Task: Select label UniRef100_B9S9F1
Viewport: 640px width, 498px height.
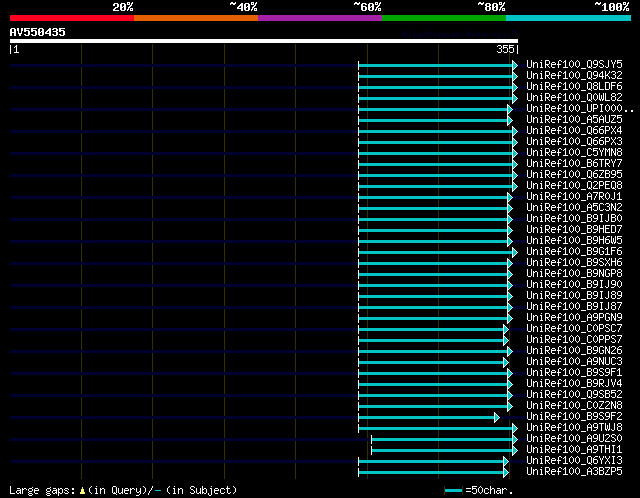Action: [x=574, y=373]
